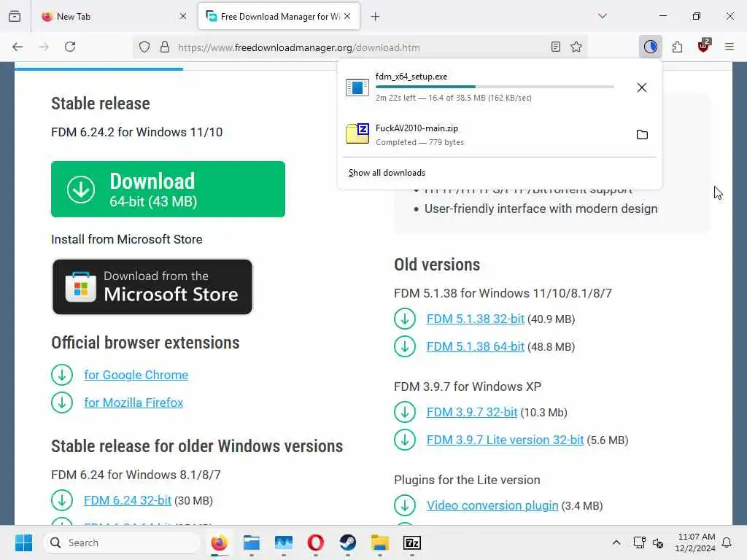Open the Firefox View icon

(15, 16)
